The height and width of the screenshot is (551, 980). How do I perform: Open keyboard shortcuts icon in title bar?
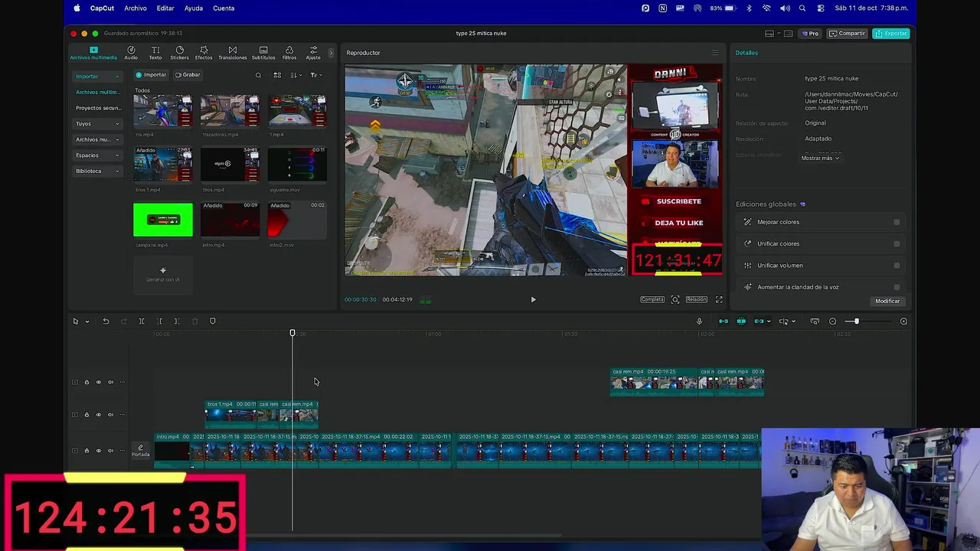point(789,34)
